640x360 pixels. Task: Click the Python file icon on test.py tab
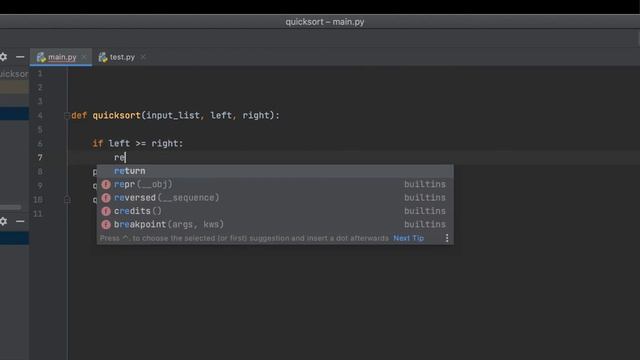(x=103, y=57)
